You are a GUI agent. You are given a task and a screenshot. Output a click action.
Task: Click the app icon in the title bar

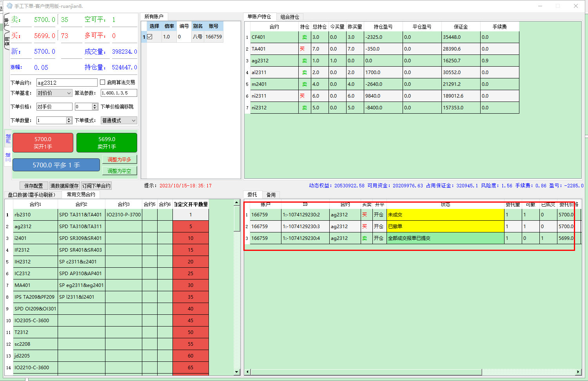9,6
